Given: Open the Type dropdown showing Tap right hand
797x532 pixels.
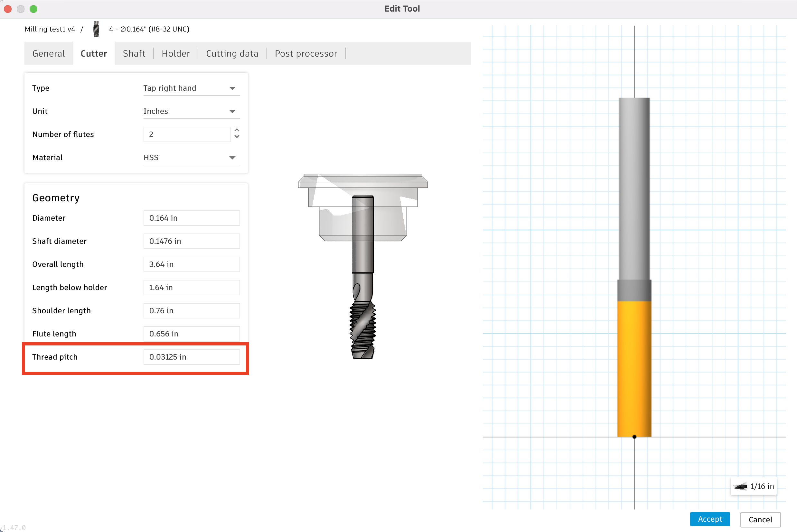Looking at the screenshot, I should click(x=192, y=88).
